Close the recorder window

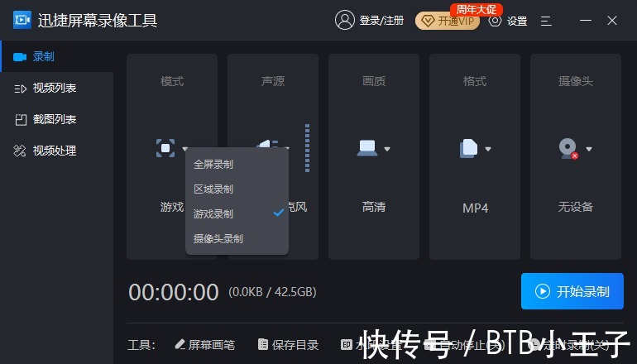[x=612, y=21]
